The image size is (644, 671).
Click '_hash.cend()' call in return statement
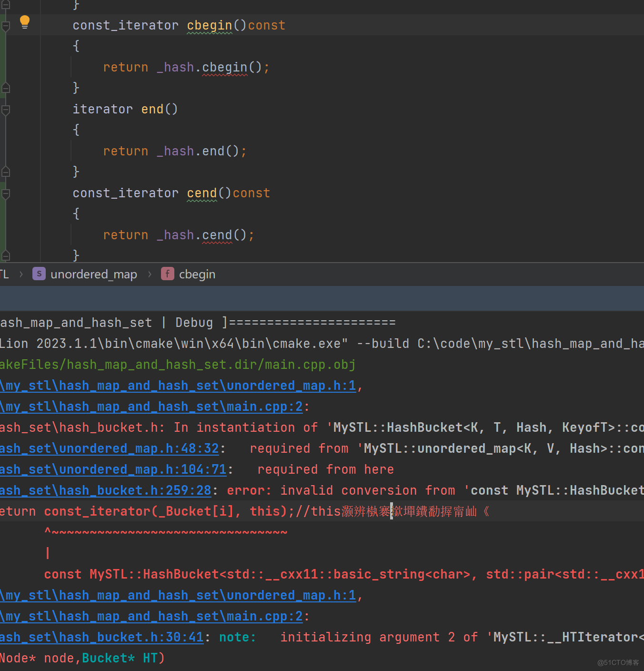tap(202, 235)
